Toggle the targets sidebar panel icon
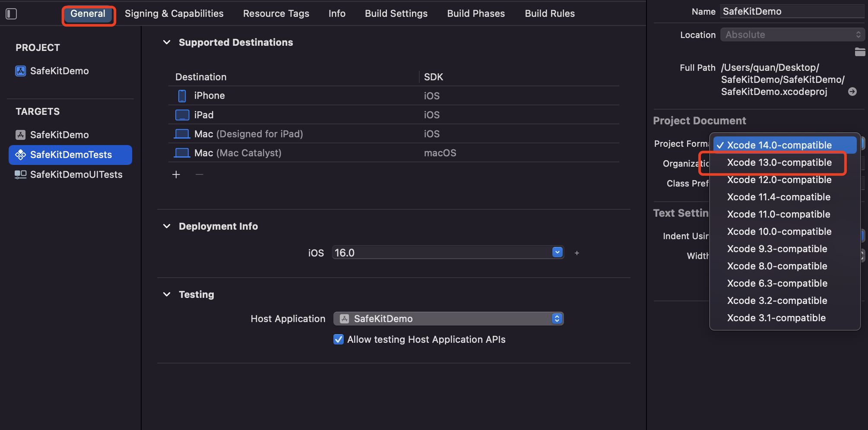The width and height of the screenshot is (868, 430). pyautogui.click(x=11, y=14)
